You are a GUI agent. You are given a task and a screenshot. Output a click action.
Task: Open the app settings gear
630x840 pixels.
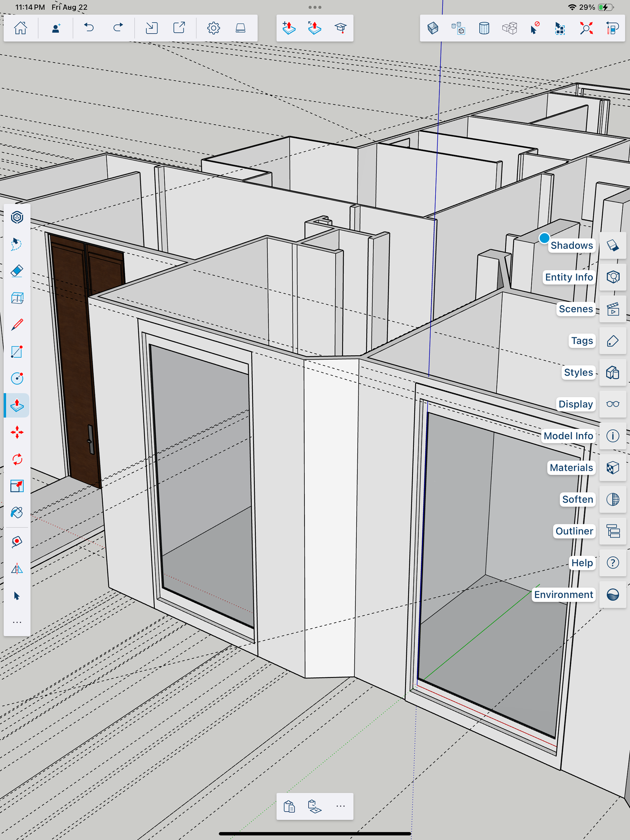point(213,28)
